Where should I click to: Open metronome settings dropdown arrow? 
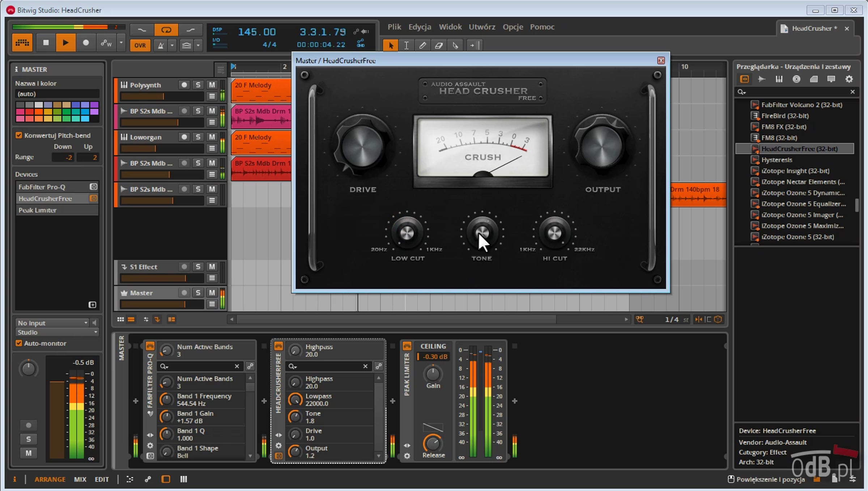(172, 45)
